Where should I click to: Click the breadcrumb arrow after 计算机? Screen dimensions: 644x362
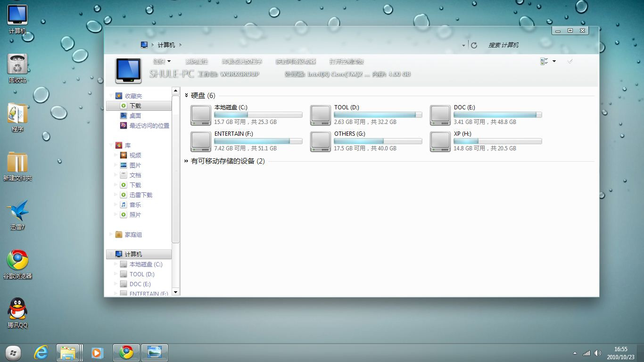pyautogui.click(x=181, y=45)
